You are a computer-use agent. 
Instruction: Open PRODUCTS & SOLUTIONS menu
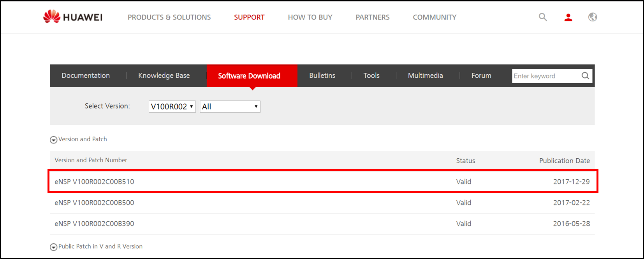[169, 17]
